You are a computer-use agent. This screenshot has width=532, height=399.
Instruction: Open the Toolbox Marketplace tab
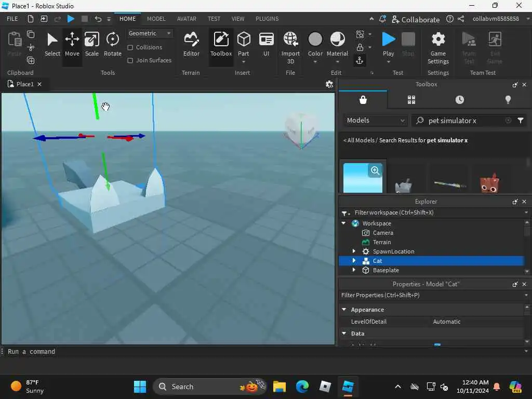(x=363, y=100)
